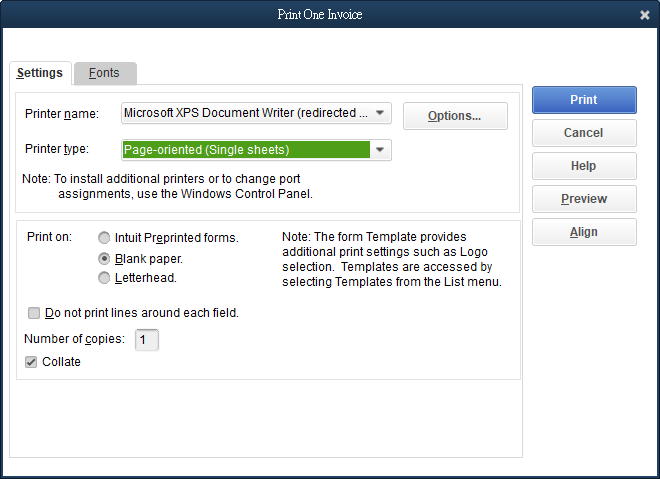The height and width of the screenshot is (479, 660).
Task: Open the Printer name dropdown arrow
Action: (380, 113)
